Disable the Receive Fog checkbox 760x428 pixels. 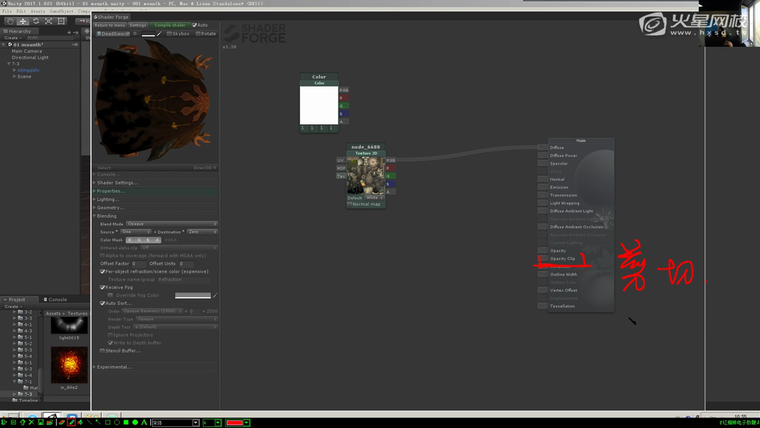coord(103,287)
